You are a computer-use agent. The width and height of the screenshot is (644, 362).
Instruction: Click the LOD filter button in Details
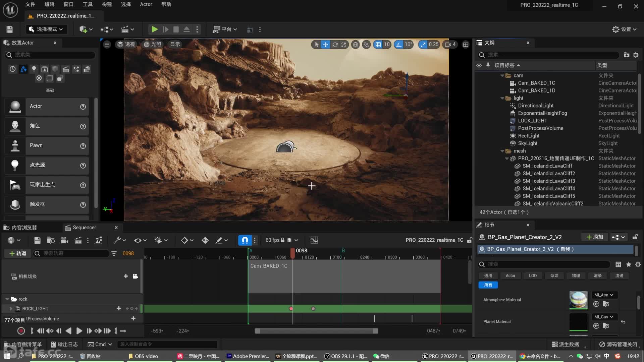(x=533, y=276)
